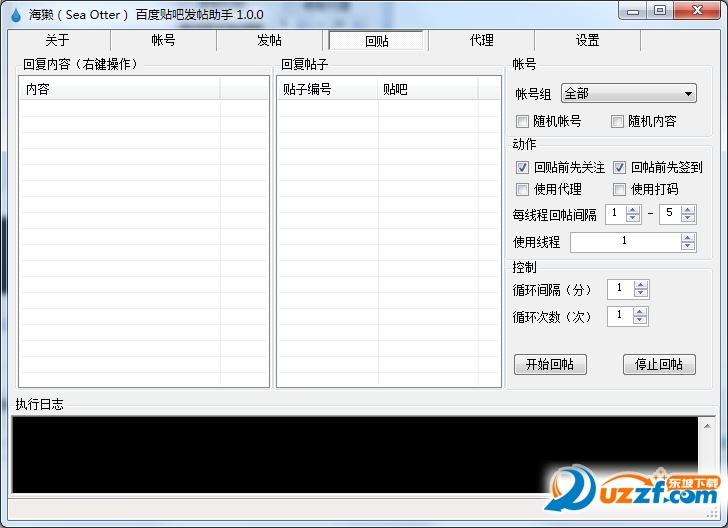728x528 pixels.
Task: Increase 循环次数（次） value
Action: (x=640, y=312)
